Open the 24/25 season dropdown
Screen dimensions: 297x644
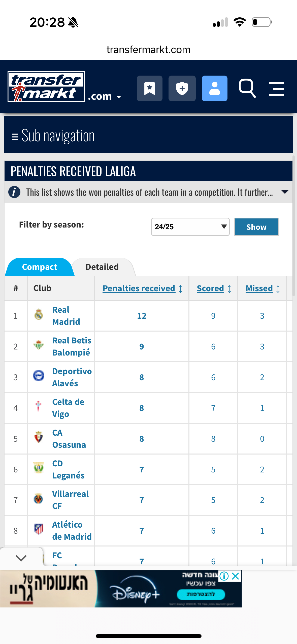190,227
